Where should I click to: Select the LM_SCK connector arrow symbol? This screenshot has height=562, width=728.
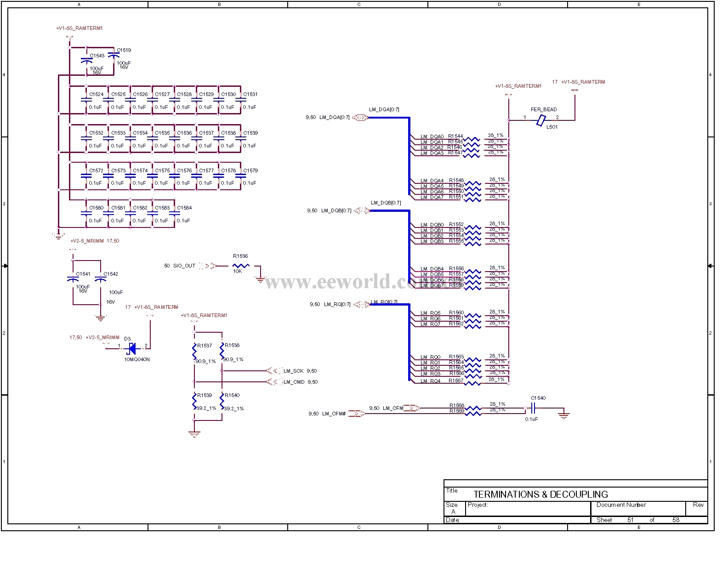tap(274, 371)
